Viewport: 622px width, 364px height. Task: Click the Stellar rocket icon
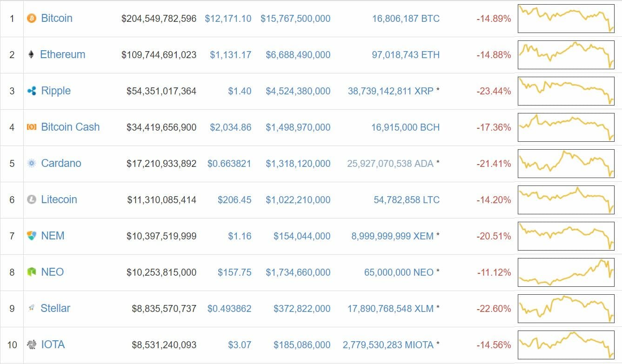[32, 308]
